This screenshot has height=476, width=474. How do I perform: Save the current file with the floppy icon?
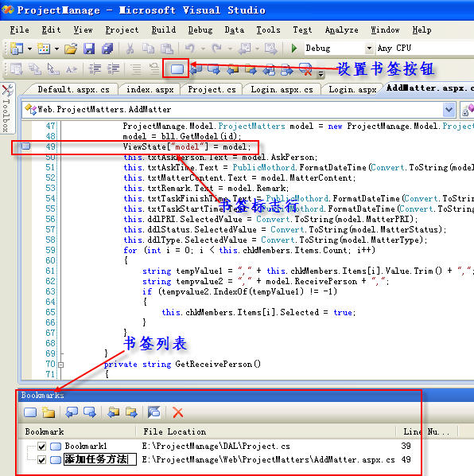point(89,49)
